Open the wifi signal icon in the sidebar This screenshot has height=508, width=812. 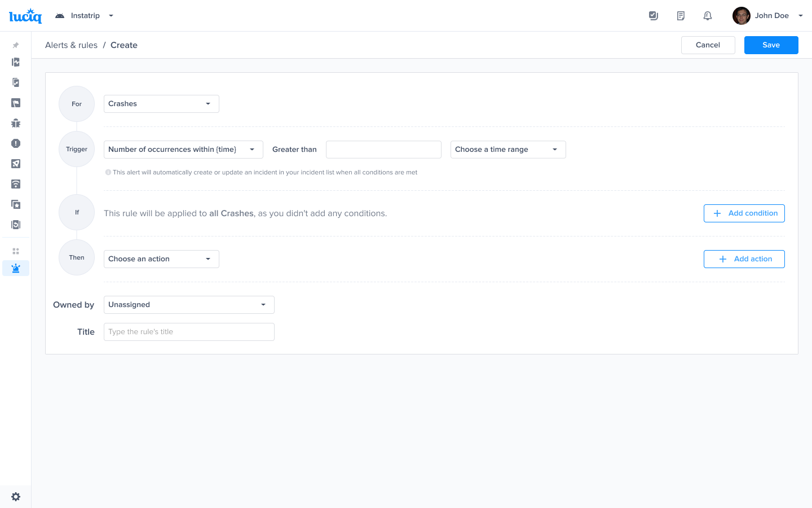pyautogui.click(x=16, y=184)
